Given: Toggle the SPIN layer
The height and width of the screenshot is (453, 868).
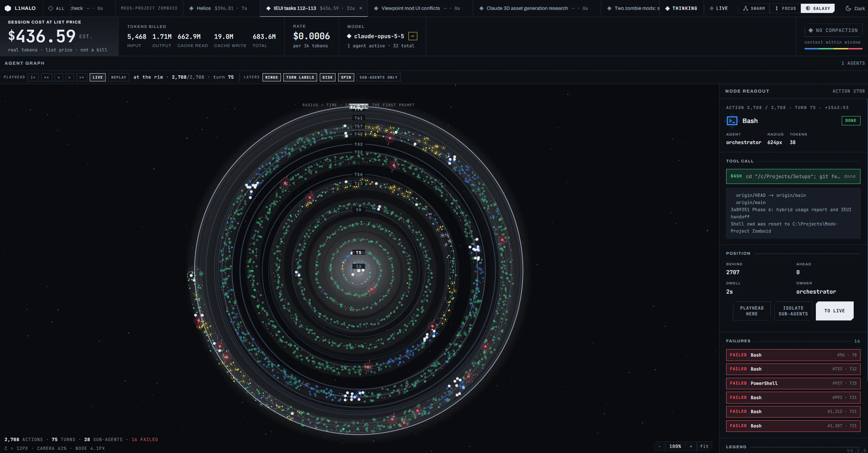Looking at the screenshot, I should 346,77.
